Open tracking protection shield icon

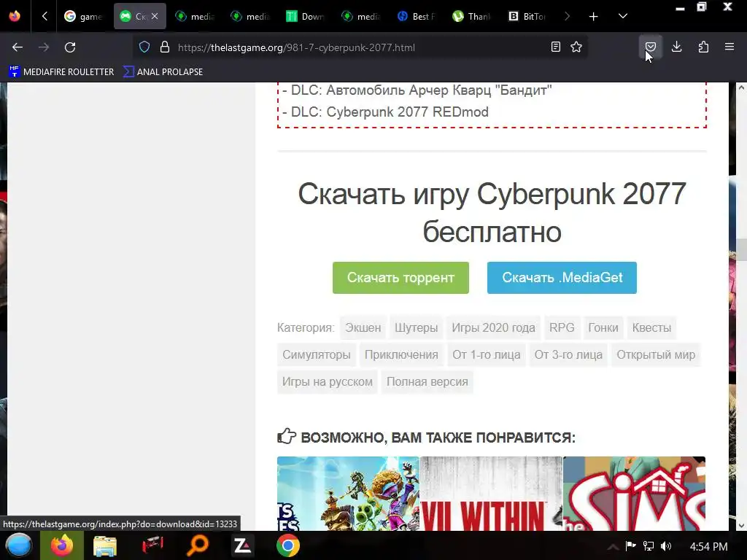click(x=144, y=47)
